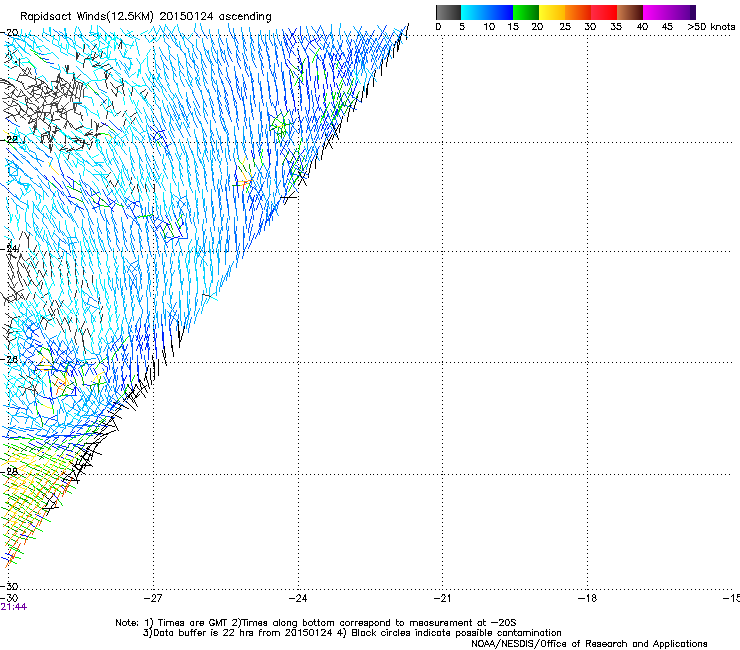Click the yellow 20-25 knots color segment
Image resolution: width=740 pixels, height=650 pixels.
click(x=552, y=12)
